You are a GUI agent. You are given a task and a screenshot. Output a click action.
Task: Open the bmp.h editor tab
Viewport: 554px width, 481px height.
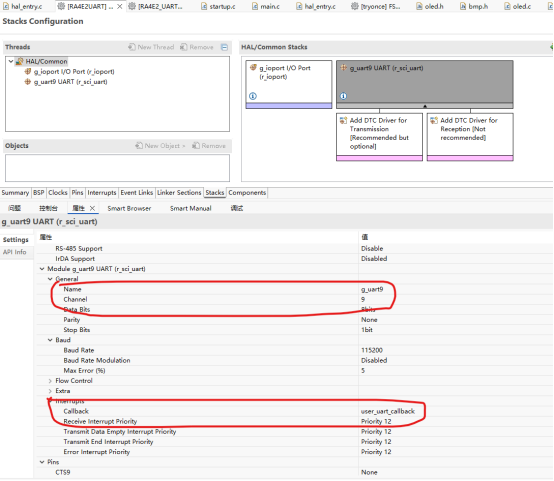pyautogui.click(x=474, y=6)
